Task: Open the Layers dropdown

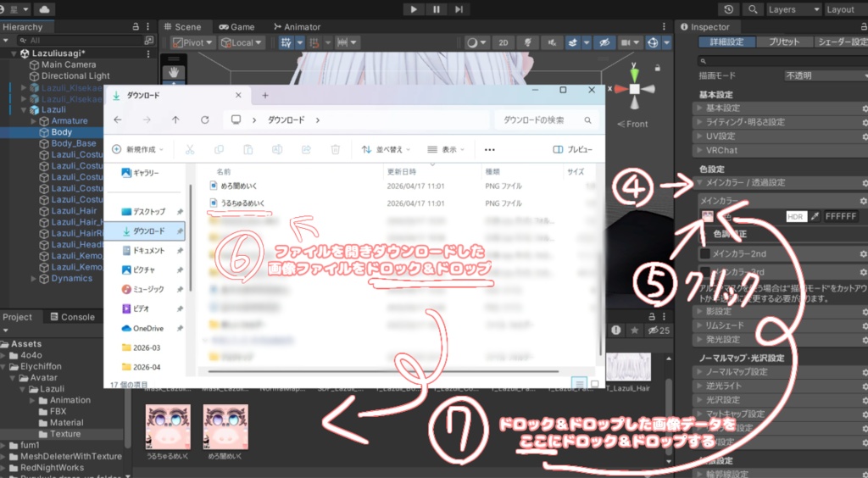Action: tap(793, 9)
